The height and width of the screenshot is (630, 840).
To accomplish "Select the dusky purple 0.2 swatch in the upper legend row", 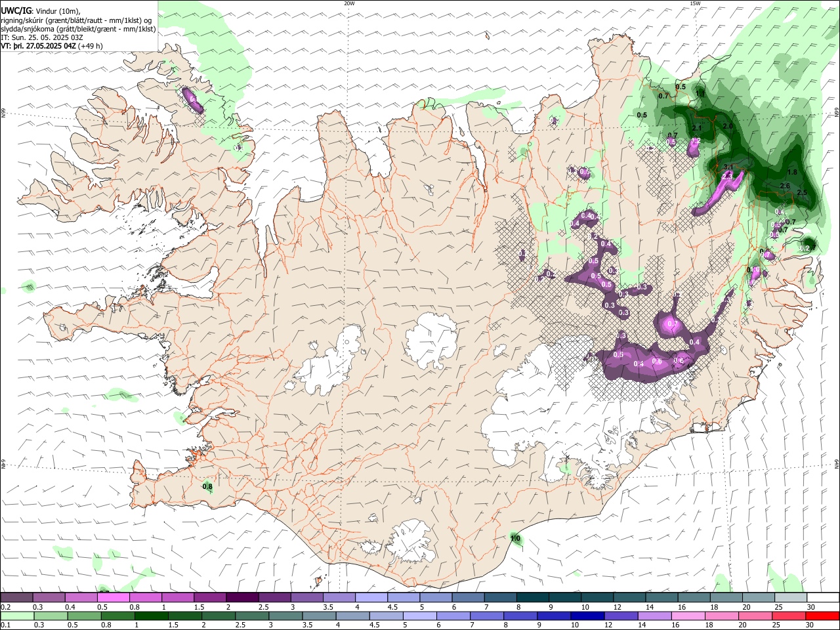I will pos(18,598).
